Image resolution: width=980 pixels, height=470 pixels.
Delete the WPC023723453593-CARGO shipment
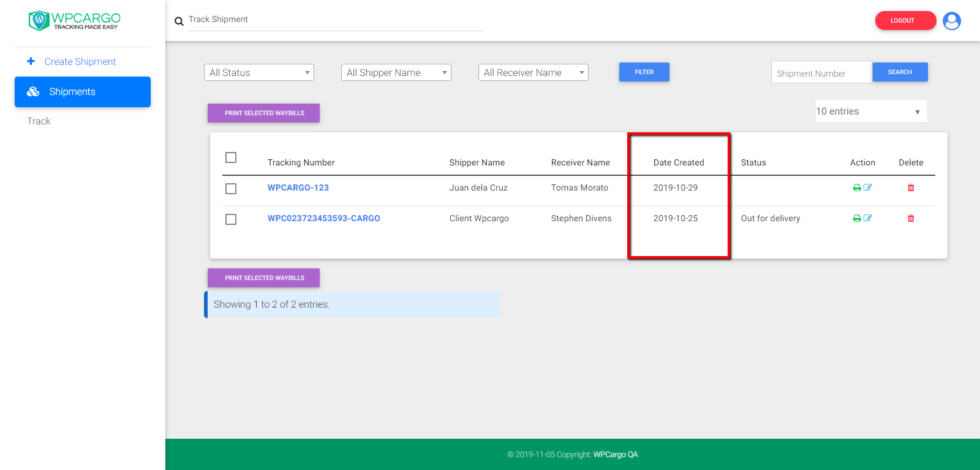pyautogui.click(x=911, y=218)
